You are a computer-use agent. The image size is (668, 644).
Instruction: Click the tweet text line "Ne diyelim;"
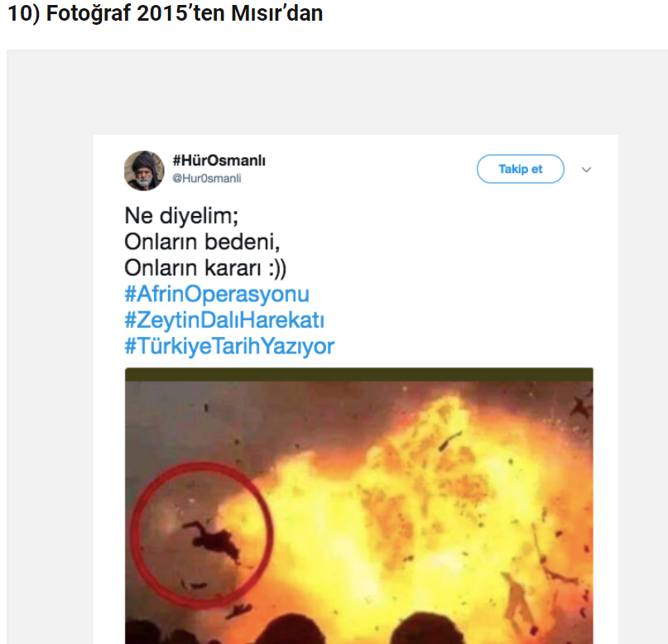[x=181, y=216]
